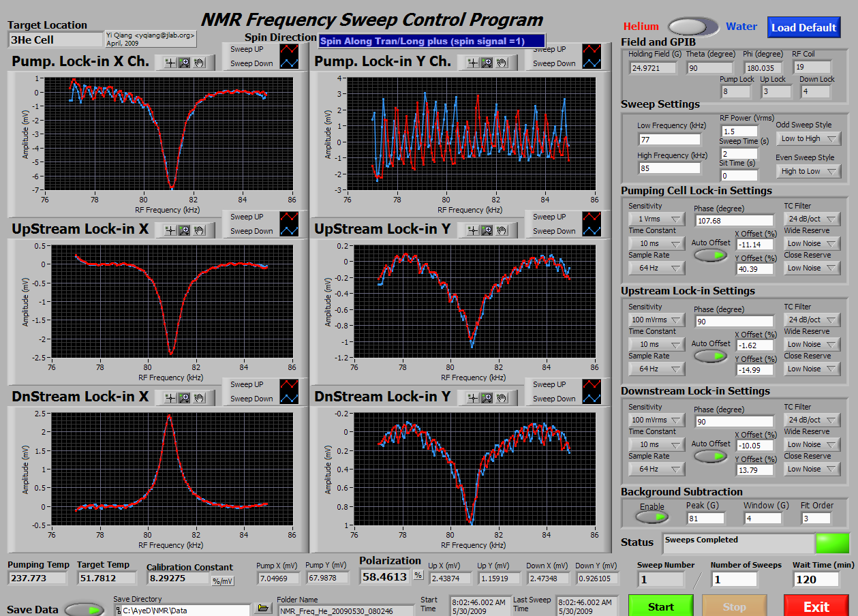Select crosshair cursor tool on DnStream Lock-in Y graph
The height and width of the screenshot is (616, 858).
tap(474, 398)
